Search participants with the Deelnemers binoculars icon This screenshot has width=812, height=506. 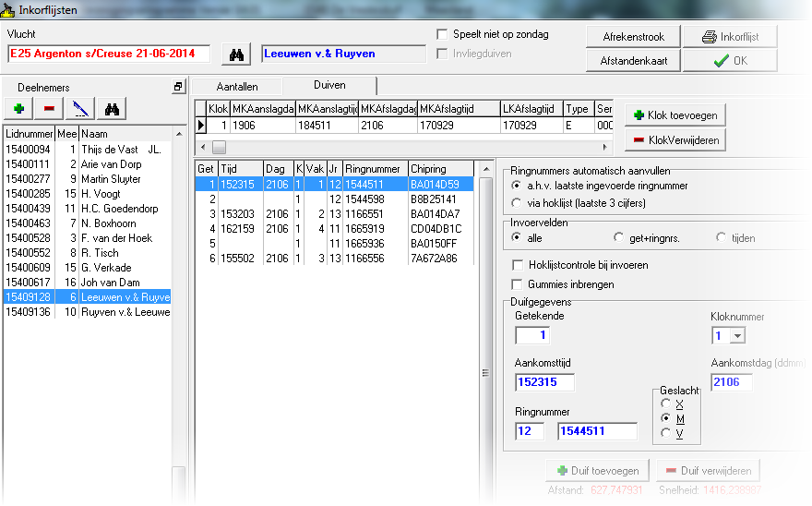[112, 108]
